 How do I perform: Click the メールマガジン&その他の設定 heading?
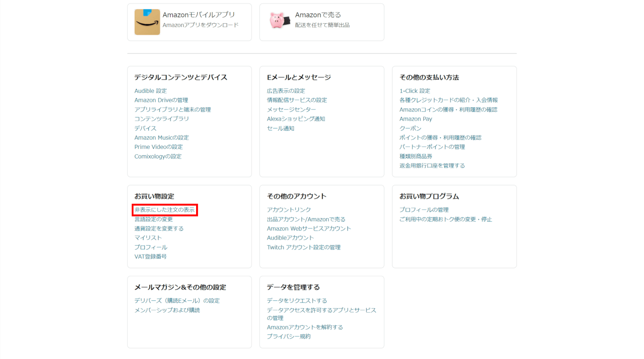[x=180, y=287]
